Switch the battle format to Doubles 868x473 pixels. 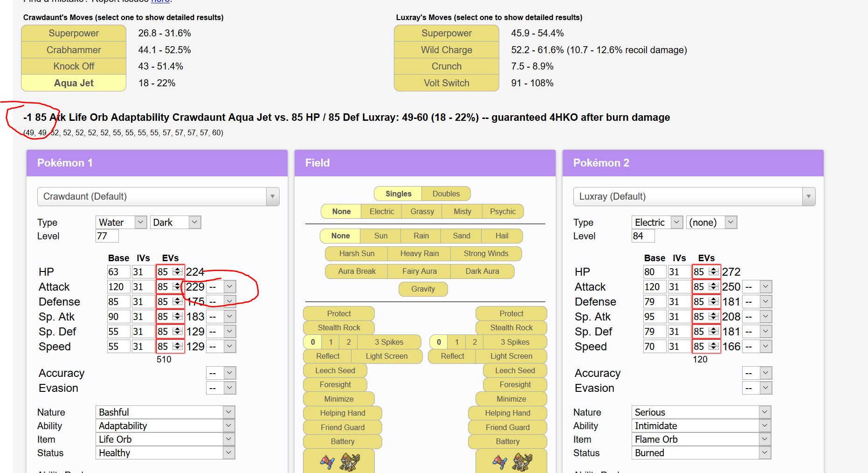point(446,194)
